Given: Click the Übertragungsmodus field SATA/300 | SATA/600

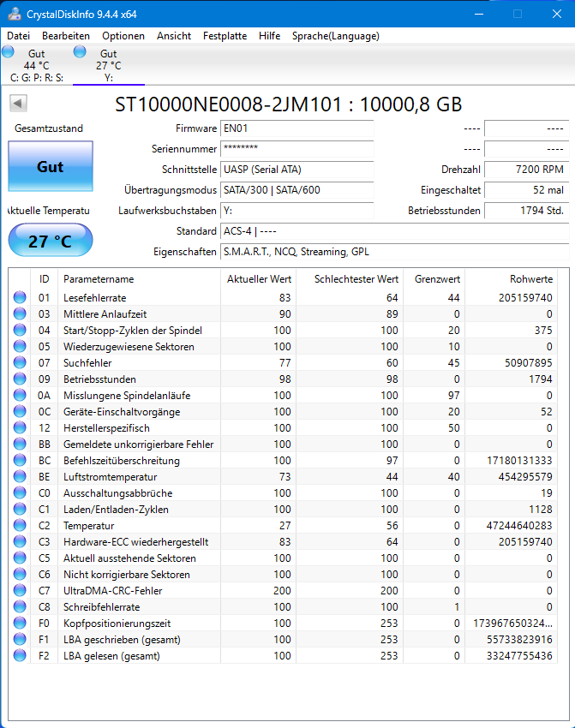Looking at the screenshot, I should [x=296, y=190].
